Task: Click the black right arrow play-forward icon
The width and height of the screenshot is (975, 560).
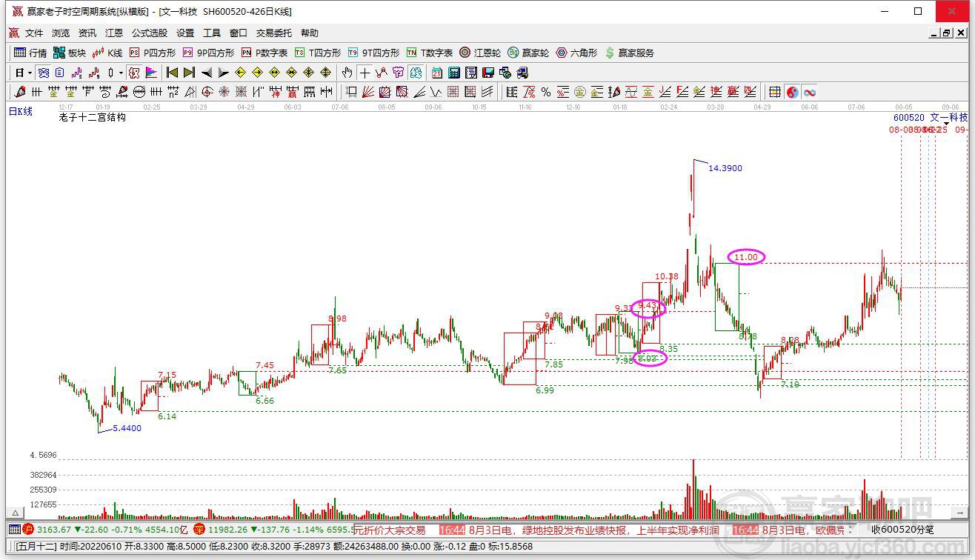Action: [x=224, y=73]
